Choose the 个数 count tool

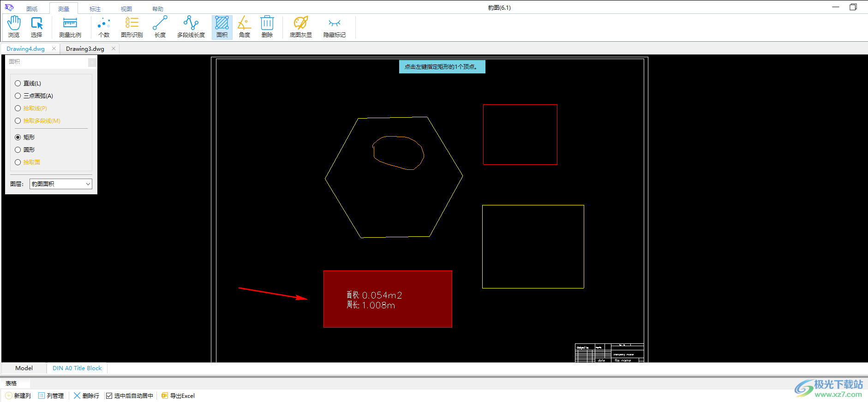(x=104, y=27)
